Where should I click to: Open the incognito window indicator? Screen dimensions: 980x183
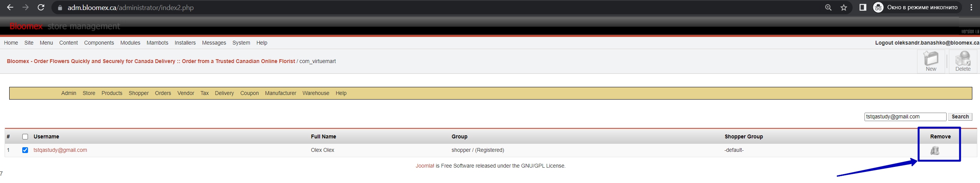[917, 7]
